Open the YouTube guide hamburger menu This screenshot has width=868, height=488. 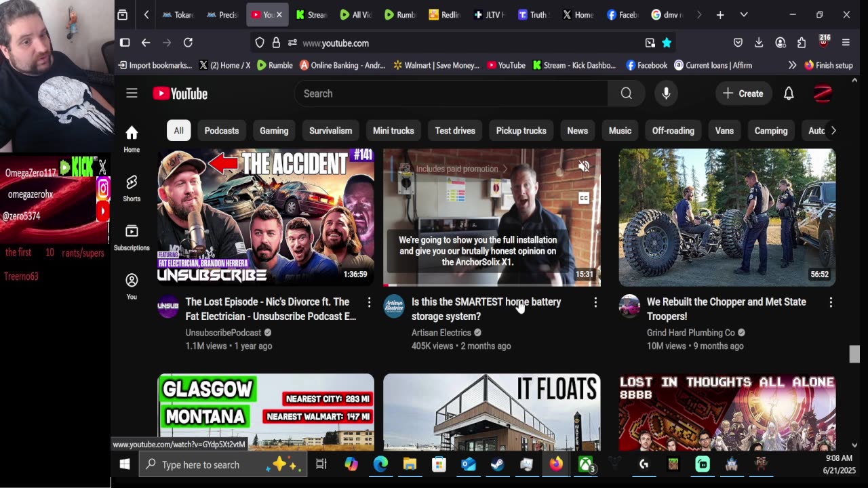pyautogui.click(x=132, y=94)
